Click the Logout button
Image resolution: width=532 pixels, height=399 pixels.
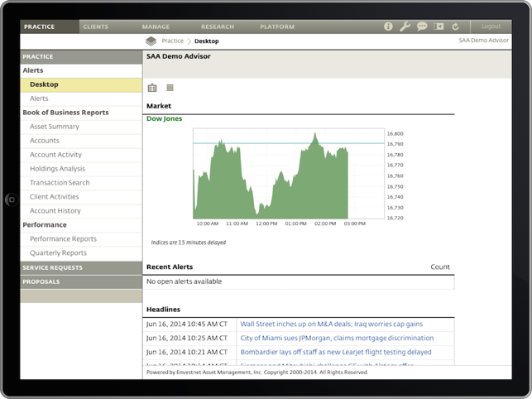tap(491, 26)
